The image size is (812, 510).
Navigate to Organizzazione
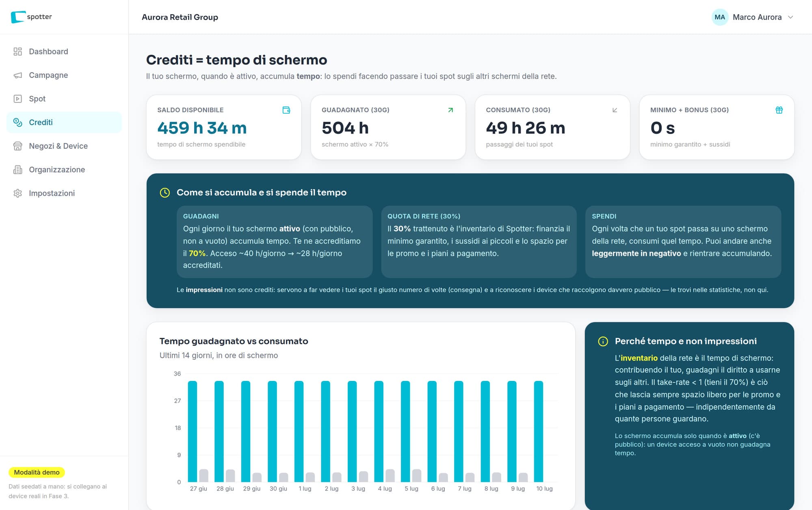tap(64, 169)
